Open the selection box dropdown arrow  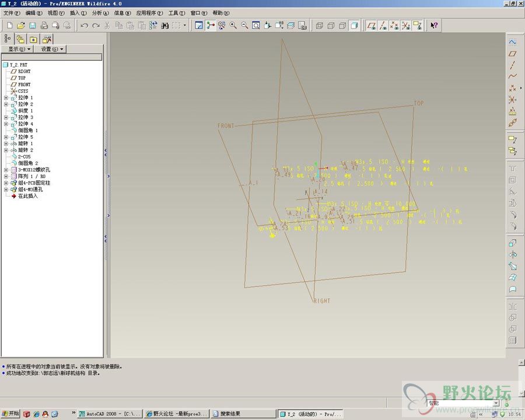pyautogui.click(x=184, y=26)
